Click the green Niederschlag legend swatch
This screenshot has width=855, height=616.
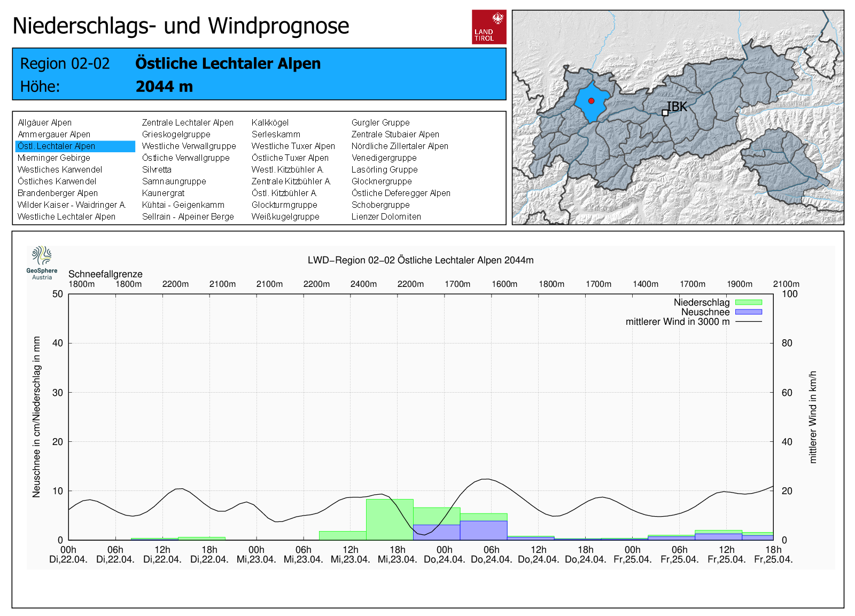(x=748, y=302)
